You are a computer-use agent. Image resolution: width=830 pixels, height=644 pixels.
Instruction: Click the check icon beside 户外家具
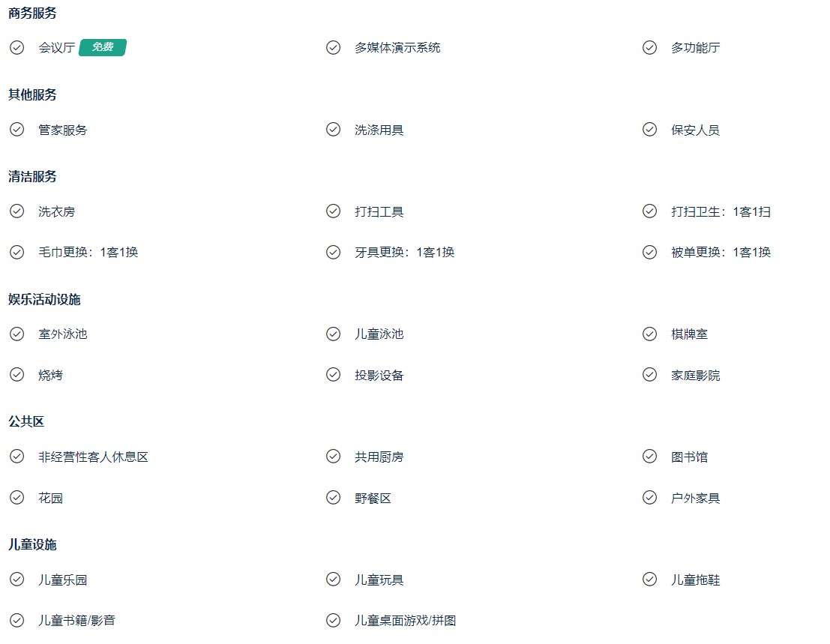coord(649,497)
